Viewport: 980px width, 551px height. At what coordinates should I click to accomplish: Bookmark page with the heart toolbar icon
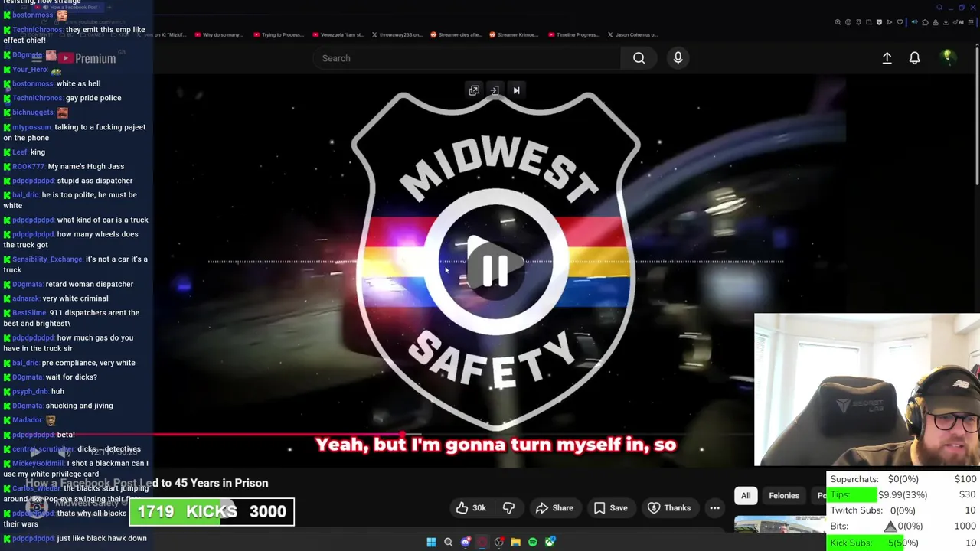tap(900, 22)
